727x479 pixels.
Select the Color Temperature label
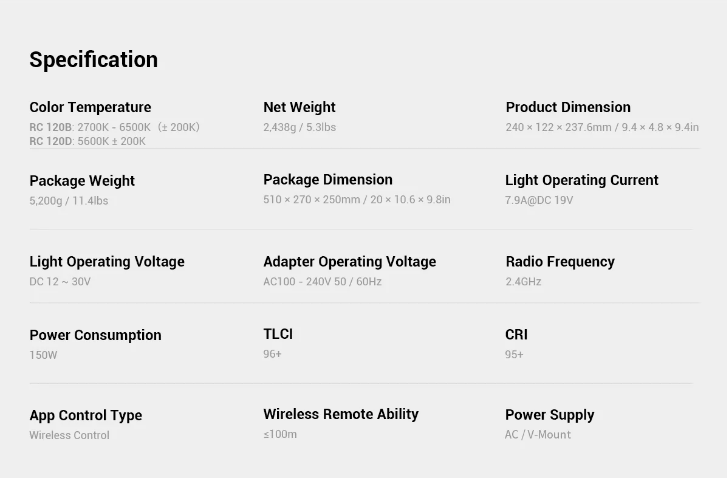[90, 107]
